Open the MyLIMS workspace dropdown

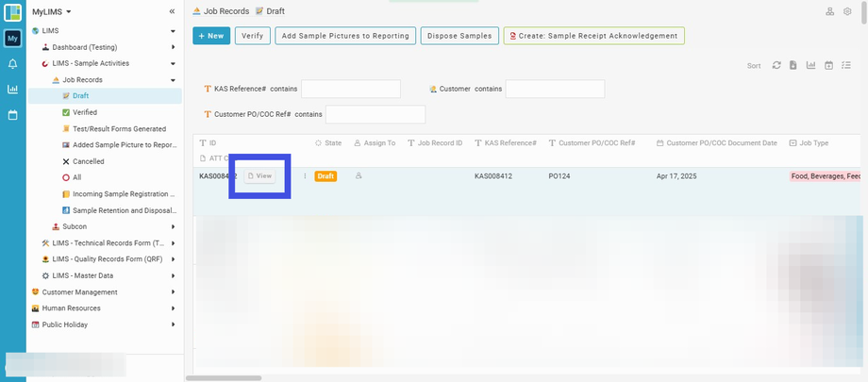click(x=52, y=11)
